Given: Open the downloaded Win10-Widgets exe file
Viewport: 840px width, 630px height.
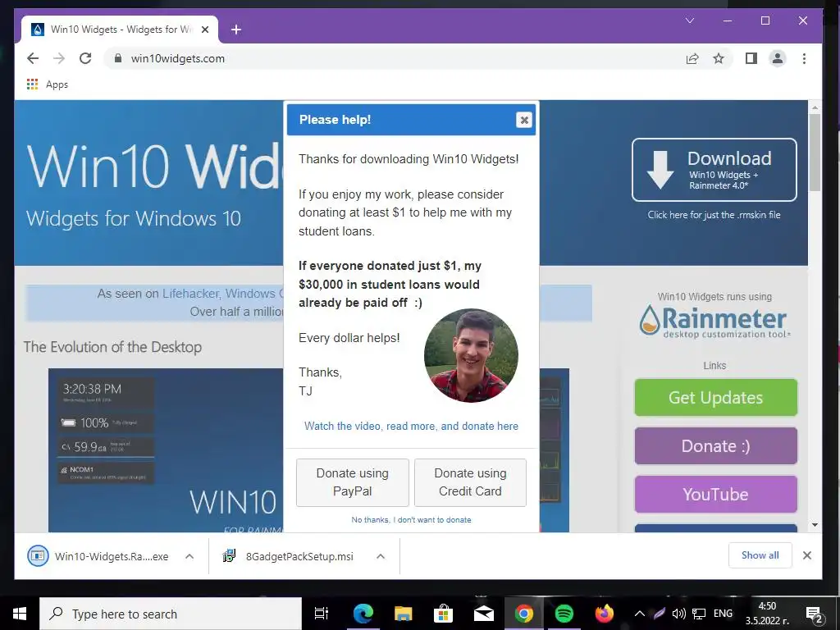Looking at the screenshot, I should click(x=99, y=556).
